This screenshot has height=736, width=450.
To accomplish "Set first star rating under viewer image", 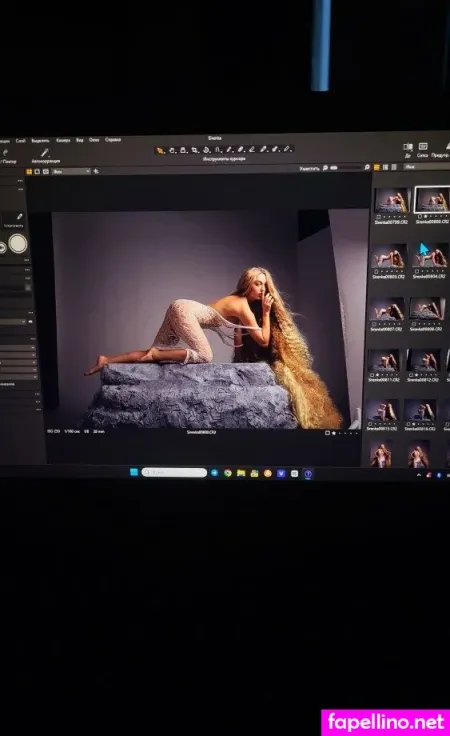I will pos(334,433).
